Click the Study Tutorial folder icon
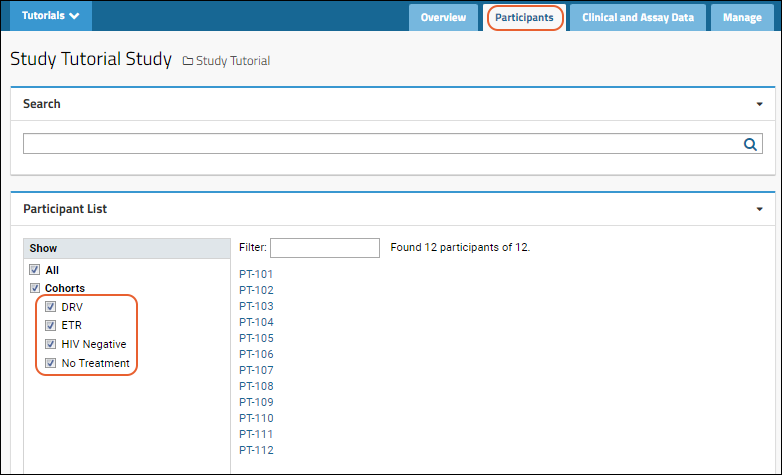The width and height of the screenshot is (782, 475). (x=188, y=61)
